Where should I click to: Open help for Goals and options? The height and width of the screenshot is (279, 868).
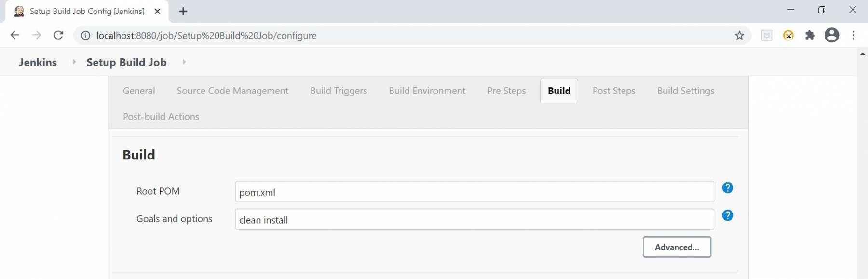pos(728,215)
